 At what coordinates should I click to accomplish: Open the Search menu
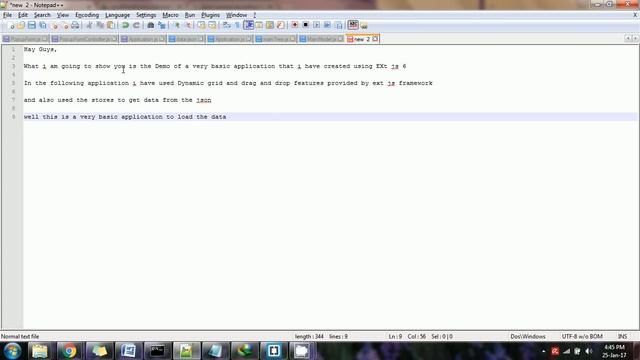42,15
